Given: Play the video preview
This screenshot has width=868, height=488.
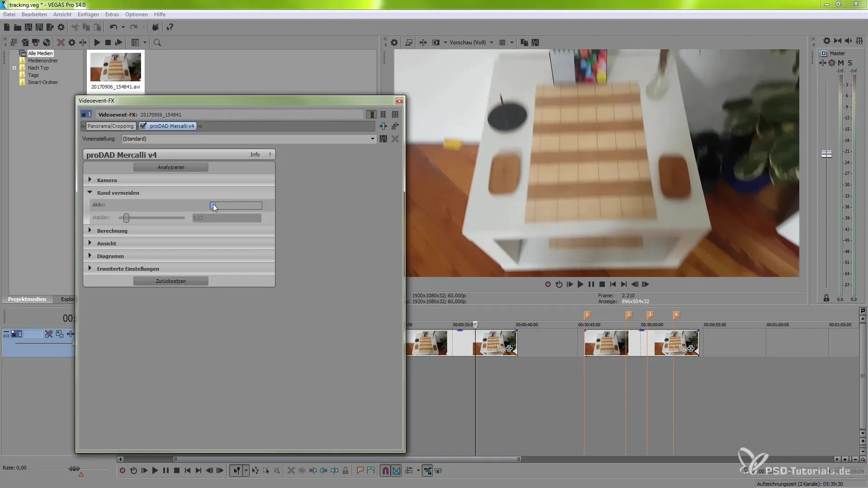Looking at the screenshot, I should [x=580, y=284].
